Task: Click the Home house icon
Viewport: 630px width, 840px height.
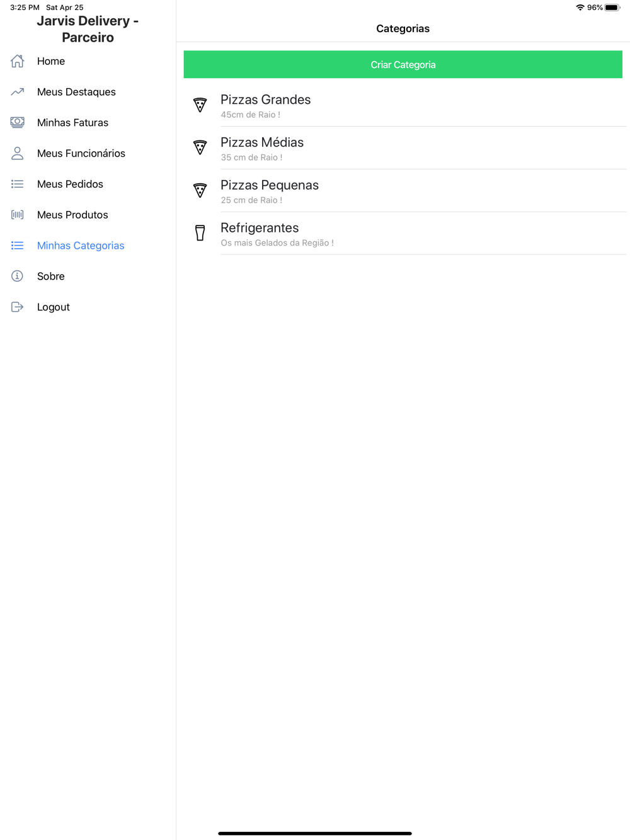Action: click(x=18, y=61)
